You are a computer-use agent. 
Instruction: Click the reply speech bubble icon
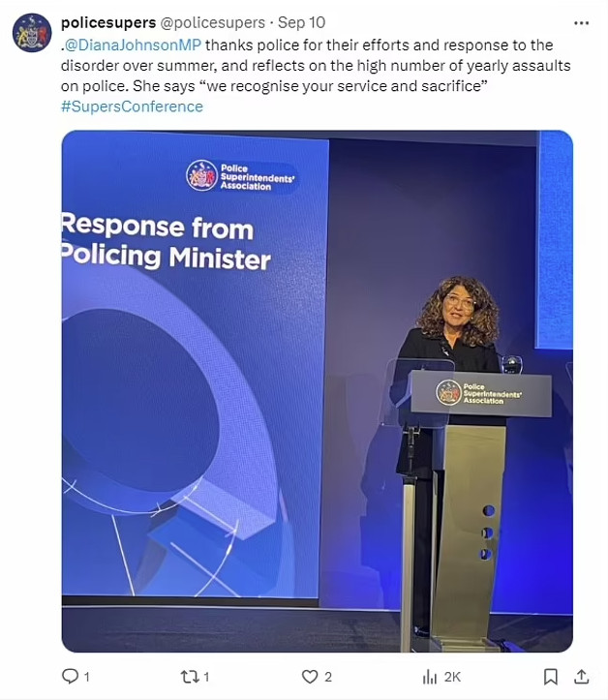pos(70,676)
